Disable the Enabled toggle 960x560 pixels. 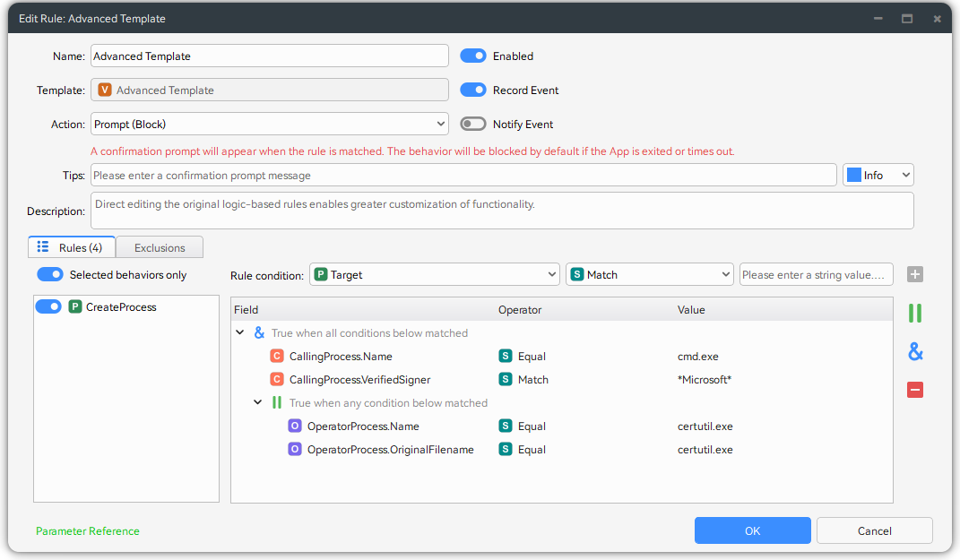(x=473, y=56)
